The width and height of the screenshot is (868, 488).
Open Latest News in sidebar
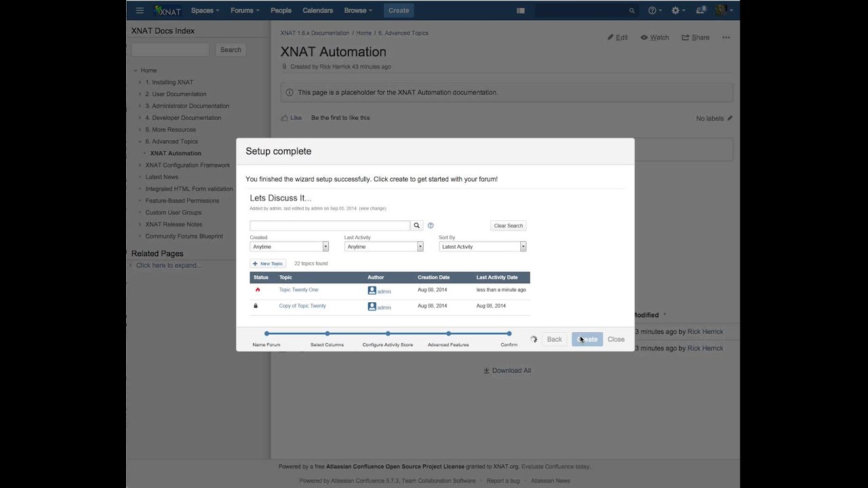click(161, 177)
